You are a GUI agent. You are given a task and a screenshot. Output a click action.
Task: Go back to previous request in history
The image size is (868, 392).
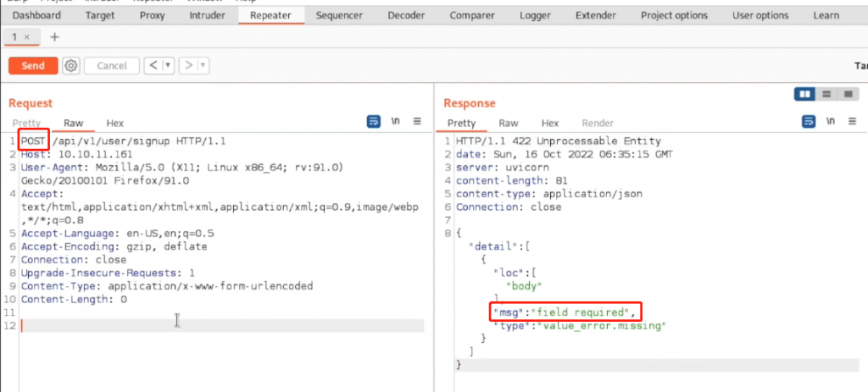point(153,66)
